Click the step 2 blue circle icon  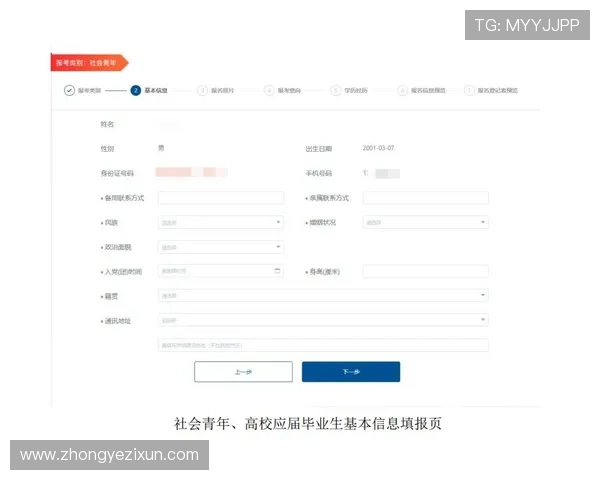tap(136, 90)
